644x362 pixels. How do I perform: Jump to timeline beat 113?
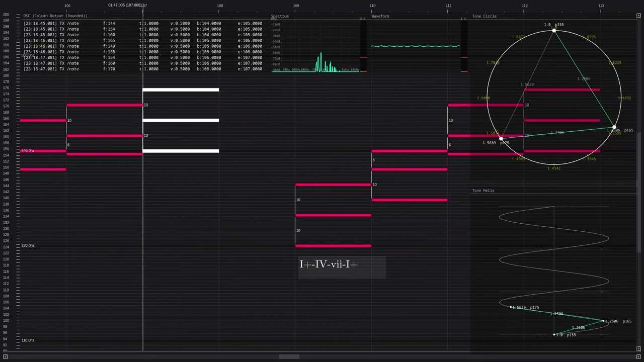(601, 6)
